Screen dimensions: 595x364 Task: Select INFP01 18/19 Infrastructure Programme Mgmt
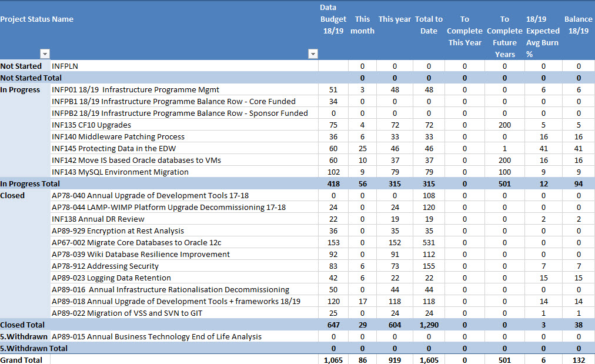pyautogui.click(x=135, y=89)
